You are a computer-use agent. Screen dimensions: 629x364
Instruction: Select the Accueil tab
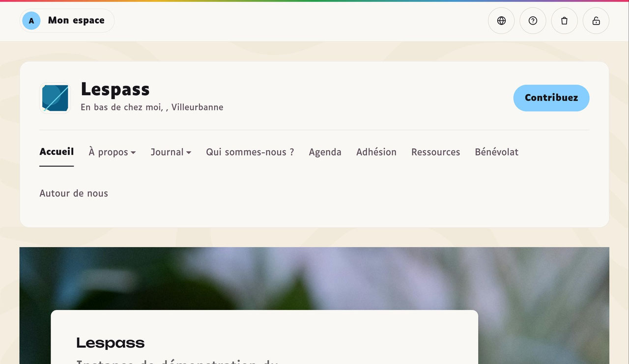pyautogui.click(x=57, y=152)
